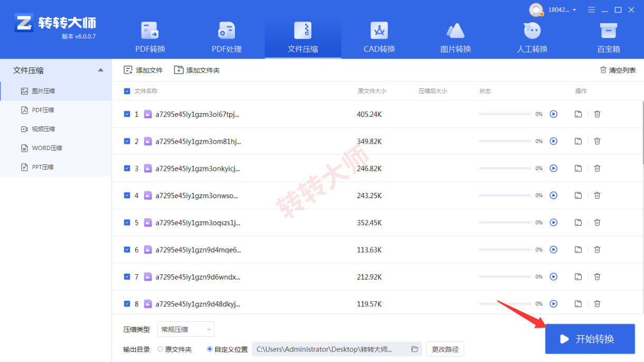Image resolution: width=644 pixels, height=362 pixels.
Task: Start compressing the file in row 4
Action: coord(553,196)
